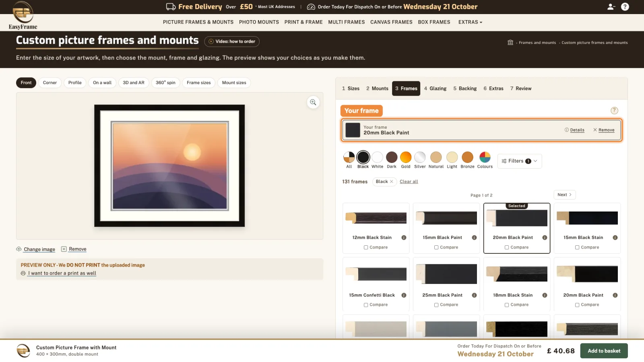Click the magnifier zoom icon on preview
The height and width of the screenshot is (362, 644).
[313, 102]
